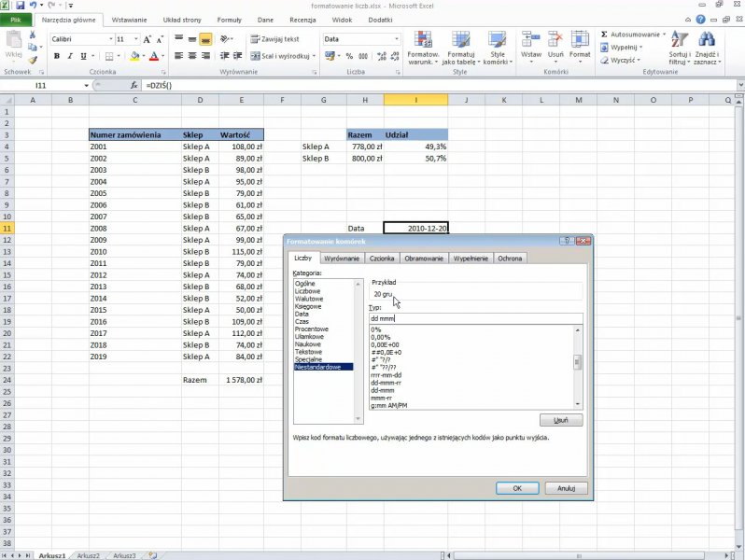Toggle the Underline formatting button
The height and width of the screenshot is (560, 745).
pyautogui.click(x=83, y=56)
